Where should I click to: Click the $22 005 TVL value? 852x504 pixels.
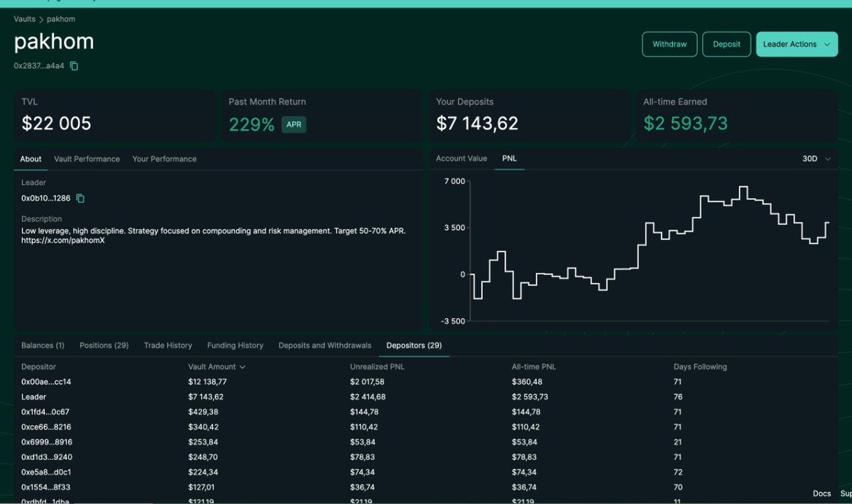(56, 124)
